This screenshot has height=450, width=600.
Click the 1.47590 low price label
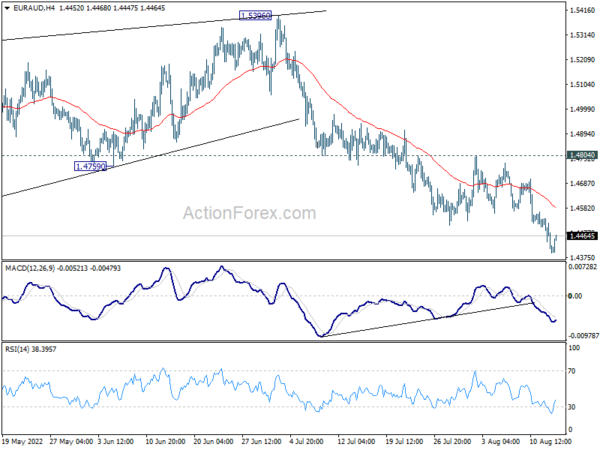click(x=90, y=166)
